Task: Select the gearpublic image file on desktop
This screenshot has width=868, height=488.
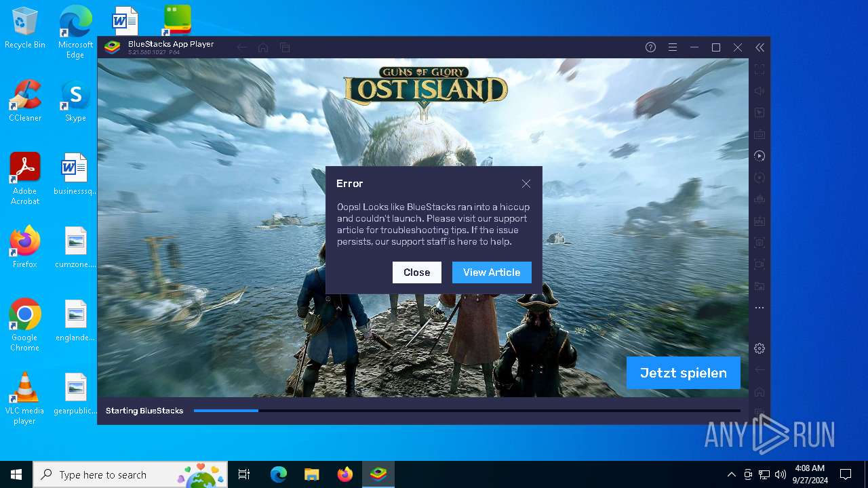Action: 75,394
